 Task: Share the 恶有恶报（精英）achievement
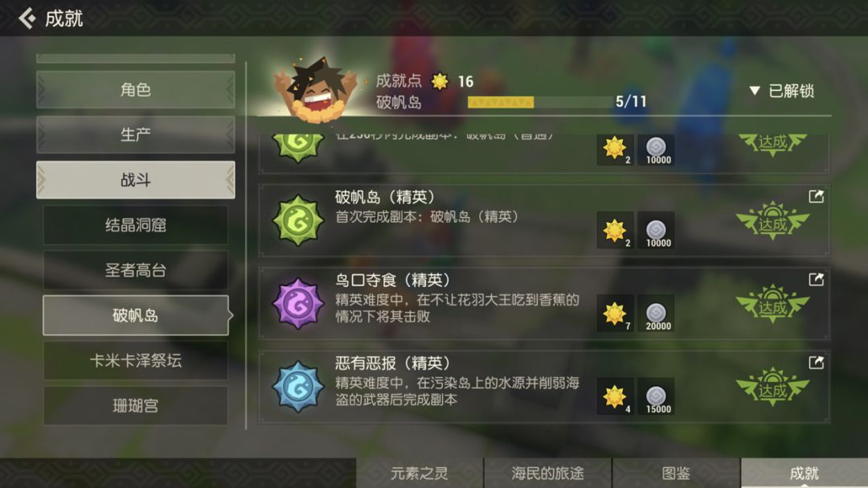(x=816, y=363)
